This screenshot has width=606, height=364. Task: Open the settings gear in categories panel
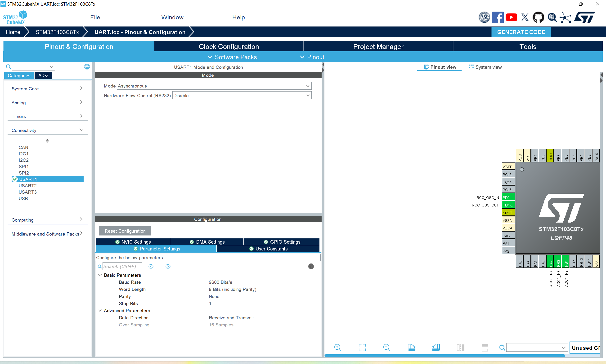[87, 66]
